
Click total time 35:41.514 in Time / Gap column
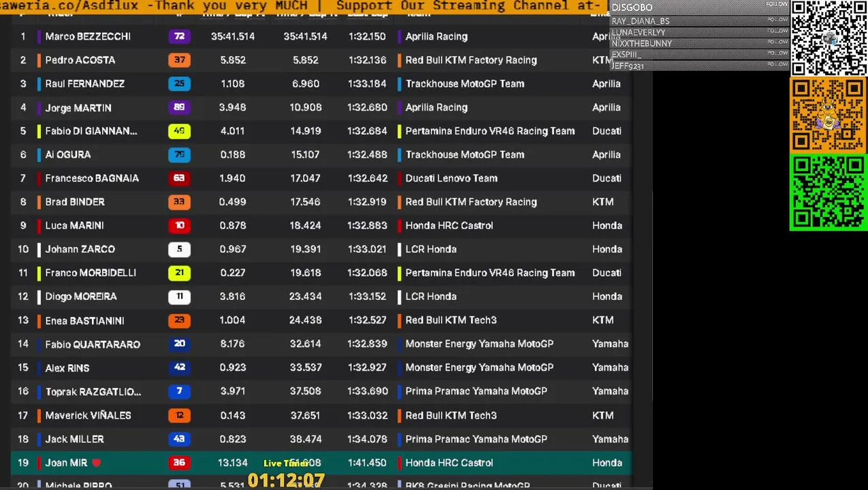(x=233, y=37)
